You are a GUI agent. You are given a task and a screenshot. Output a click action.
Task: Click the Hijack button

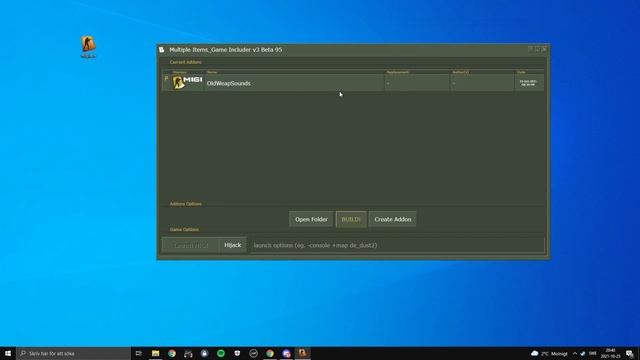pos(233,245)
